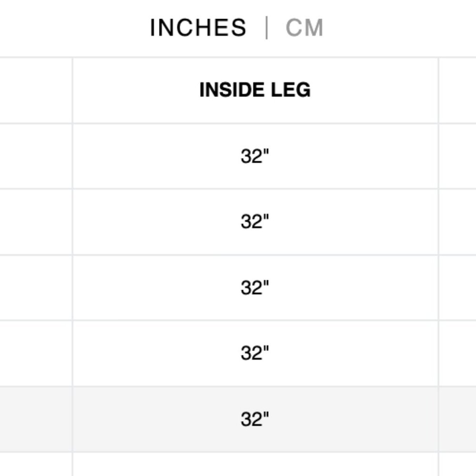Click empty header cell right of INSIDE LEG
476x476 pixels.
pos(457,90)
